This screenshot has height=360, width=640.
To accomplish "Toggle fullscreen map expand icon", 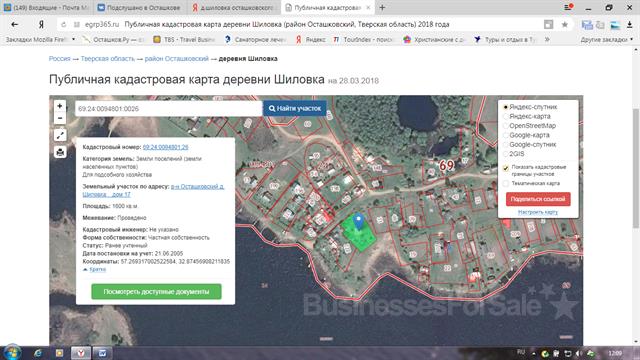I will (60, 135).
